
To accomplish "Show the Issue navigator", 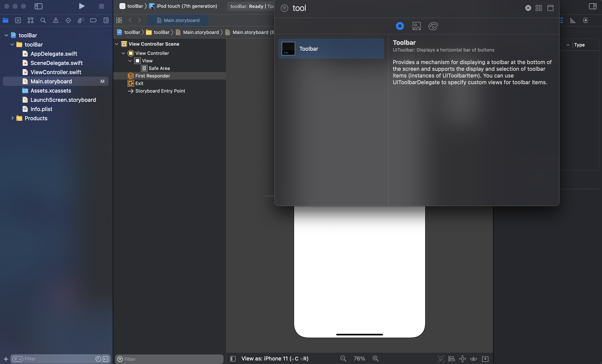I will tap(56, 21).
